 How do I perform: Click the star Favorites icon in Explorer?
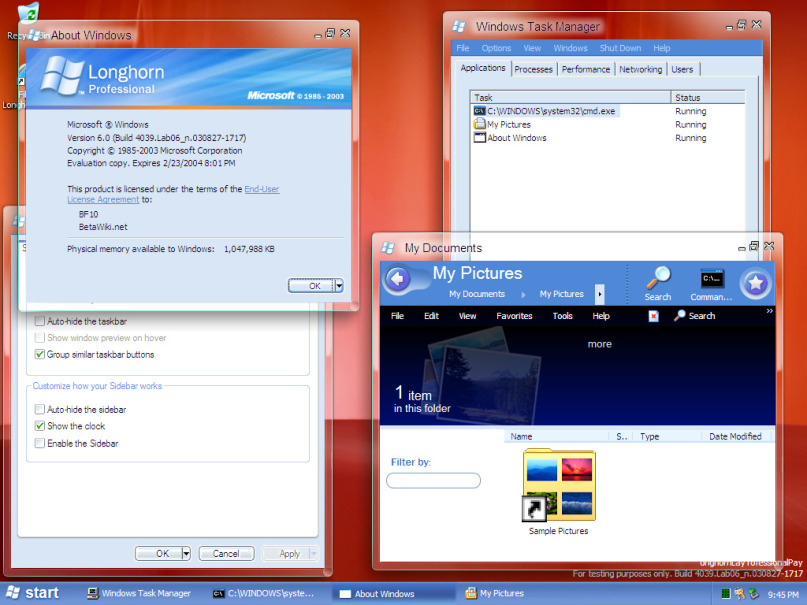tap(755, 284)
